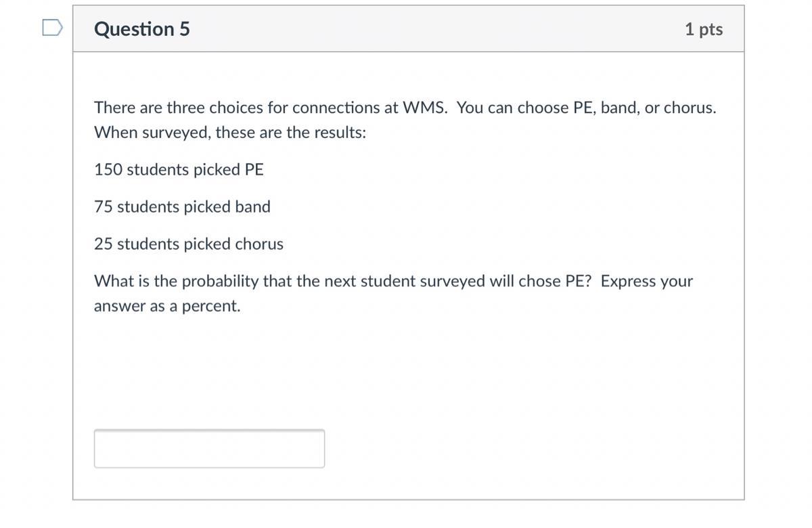812x528 pixels.
Task: Click the Question 5 heading
Action: [142, 29]
